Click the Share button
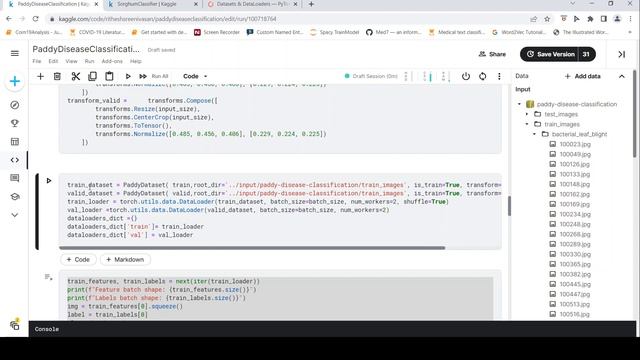 492,54
